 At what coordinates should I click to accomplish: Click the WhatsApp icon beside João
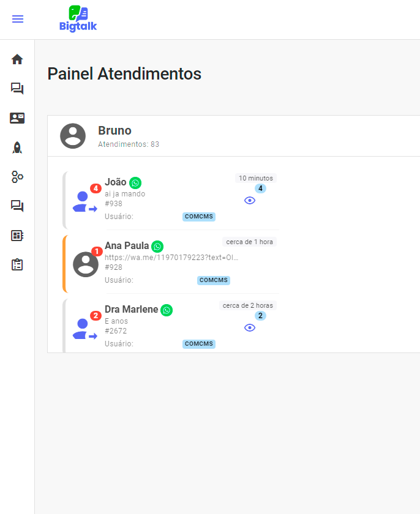(135, 183)
